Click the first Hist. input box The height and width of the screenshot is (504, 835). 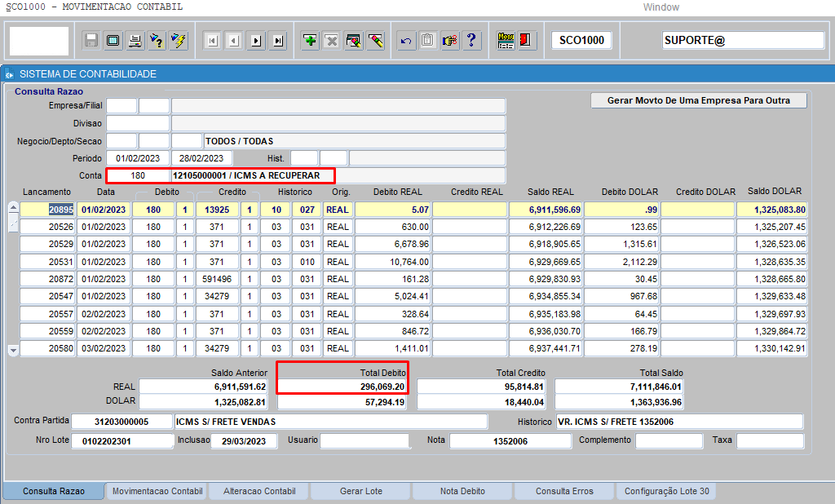(304, 158)
